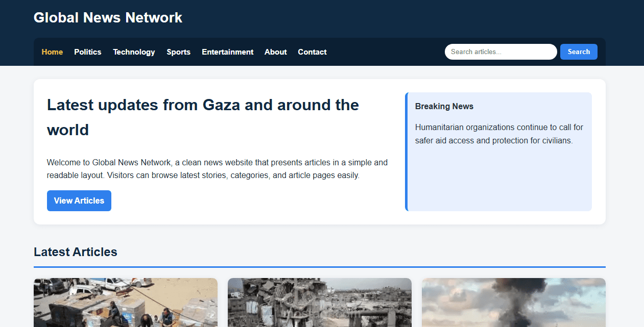Viewport: 644px width, 327px height.
Task: Click the blue Search button
Action: click(579, 52)
